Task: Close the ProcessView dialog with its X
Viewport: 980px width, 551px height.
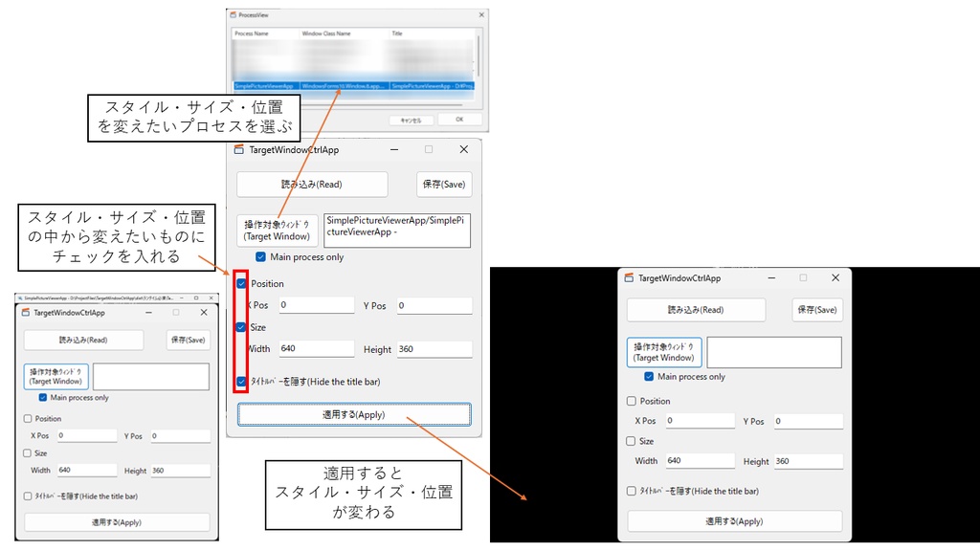Action: pyautogui.click(x=481, y=14)
